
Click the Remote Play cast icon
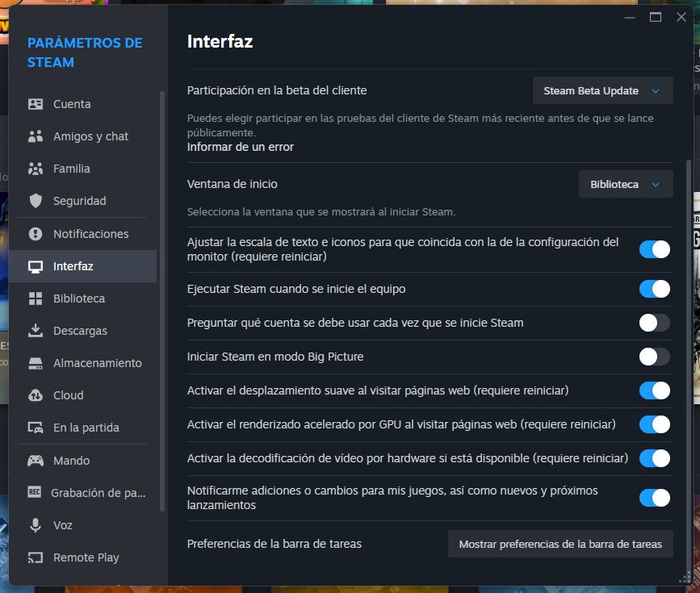click(x=36, y=558)
